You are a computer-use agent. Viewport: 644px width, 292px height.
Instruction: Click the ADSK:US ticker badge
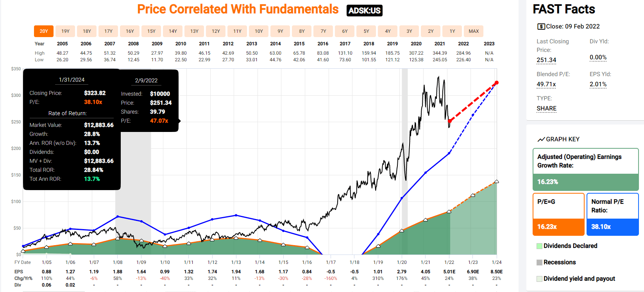[x=364, y=11]
